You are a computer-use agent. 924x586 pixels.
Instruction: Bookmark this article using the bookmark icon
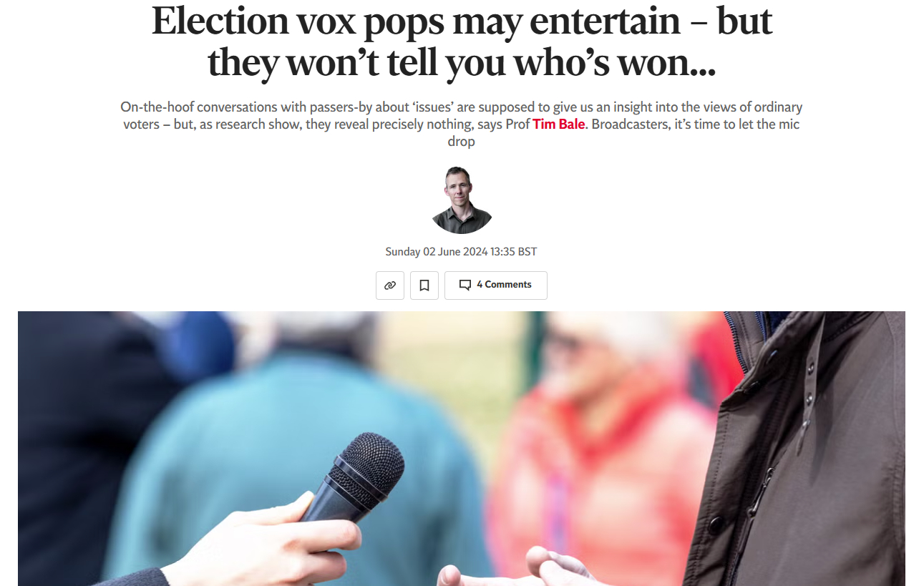click(424, 285)
